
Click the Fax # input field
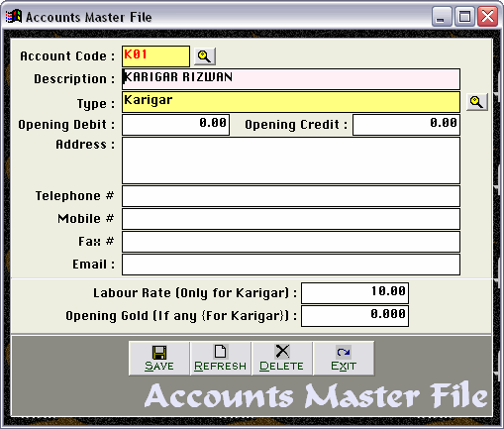pyautogui.click(x=291, y=242)
